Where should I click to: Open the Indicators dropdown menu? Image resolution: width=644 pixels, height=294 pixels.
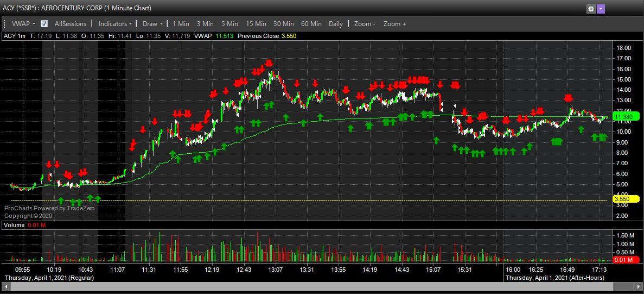(115, 24)
